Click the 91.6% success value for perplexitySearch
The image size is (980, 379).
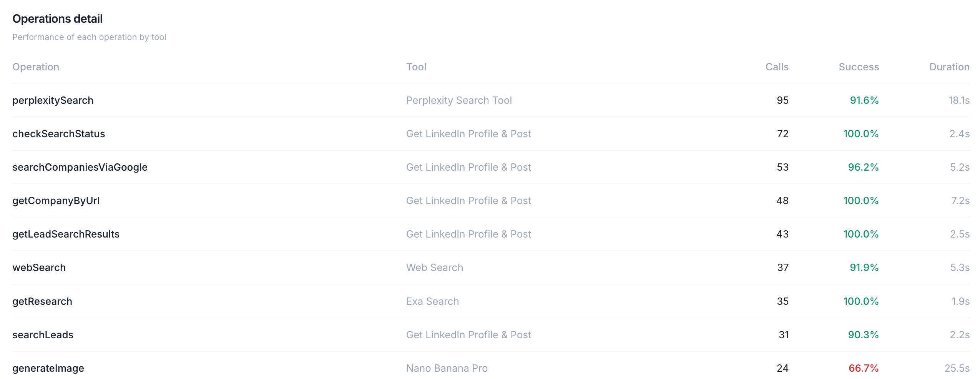[x=864, y=100]
